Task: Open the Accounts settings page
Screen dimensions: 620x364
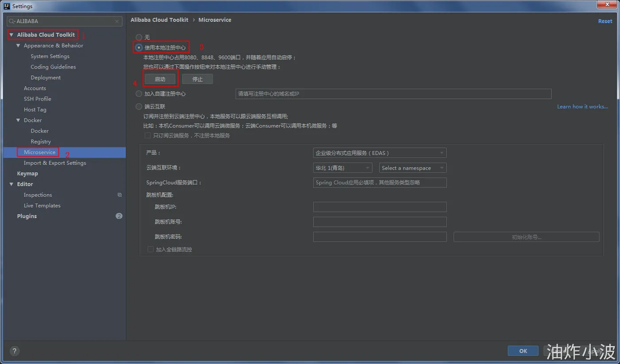Action: [35, 88]
